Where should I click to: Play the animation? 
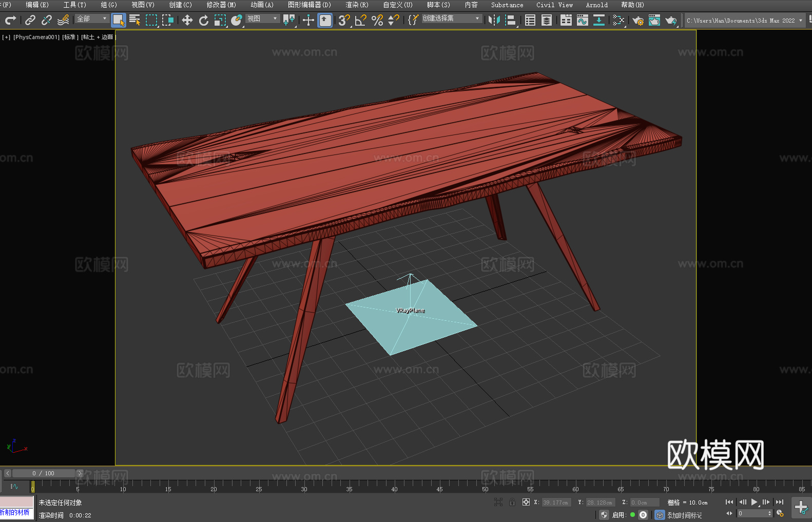click(754, 502)
